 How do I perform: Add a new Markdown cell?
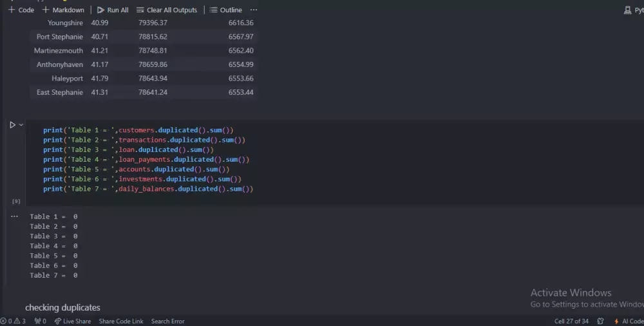click(63, 10)
